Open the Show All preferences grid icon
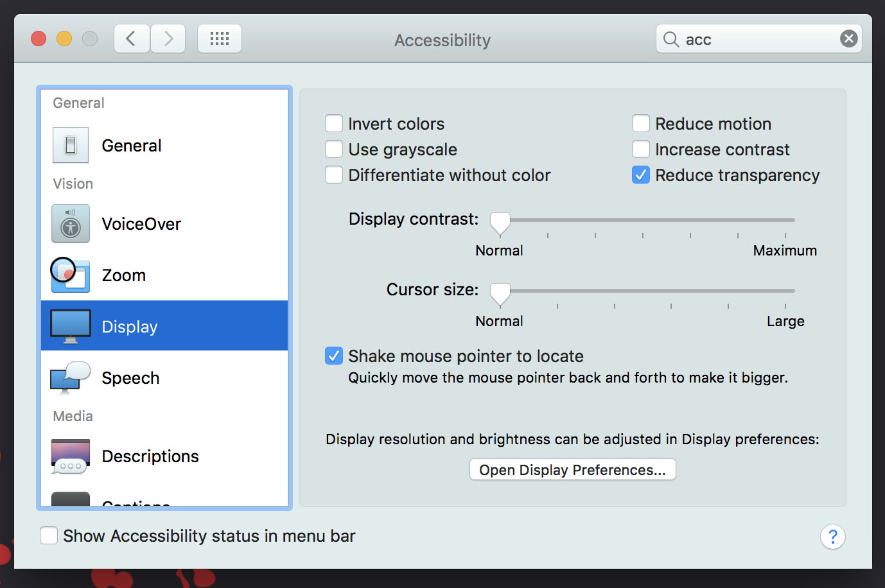The width and height of the screenshot is (885, 588). (219, 39)
